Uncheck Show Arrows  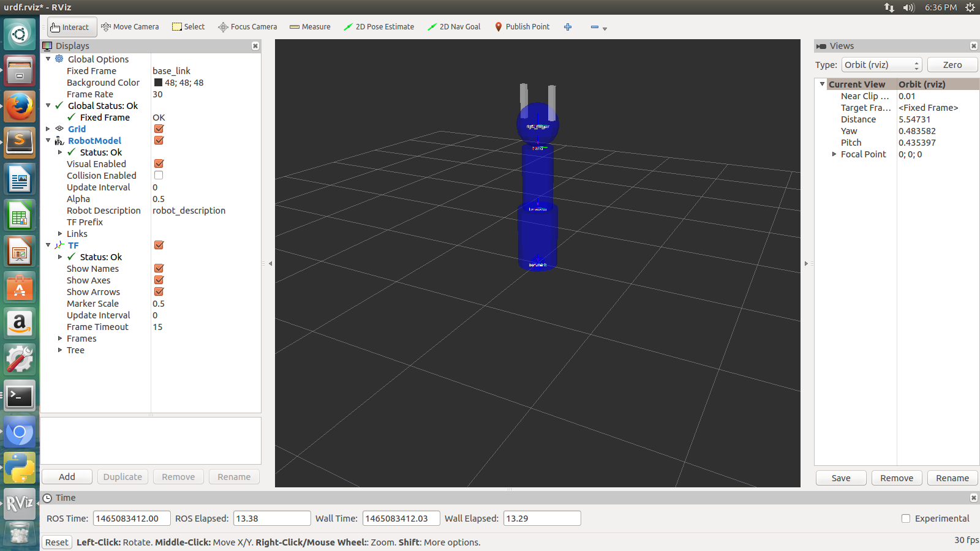click(159, 291)
